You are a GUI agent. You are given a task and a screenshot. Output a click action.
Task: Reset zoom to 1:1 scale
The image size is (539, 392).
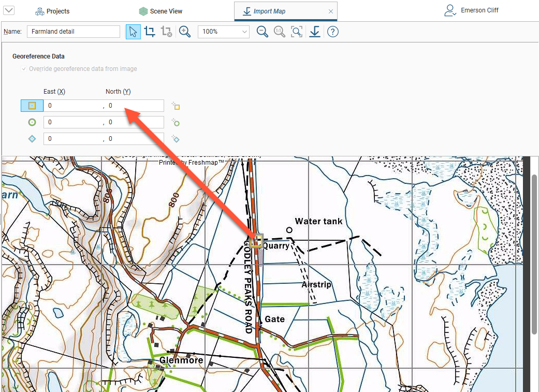click(x=280, y=32)
